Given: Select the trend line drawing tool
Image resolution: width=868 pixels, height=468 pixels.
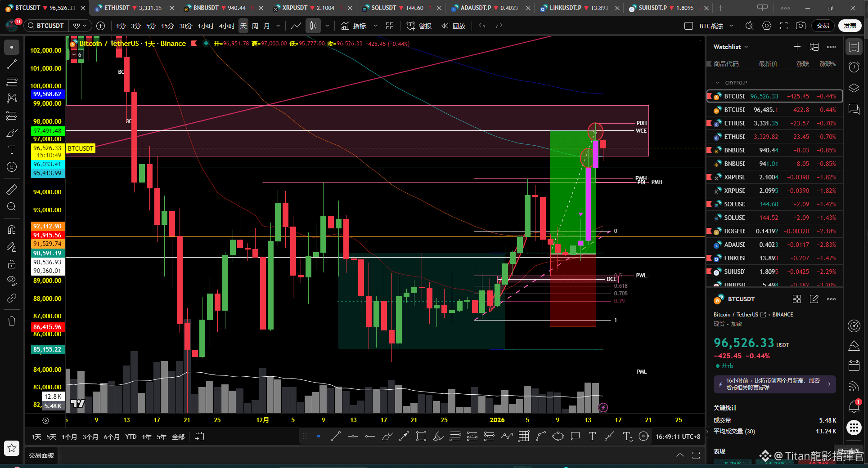Looking at the screenshot, I should [x=12, y=64].
